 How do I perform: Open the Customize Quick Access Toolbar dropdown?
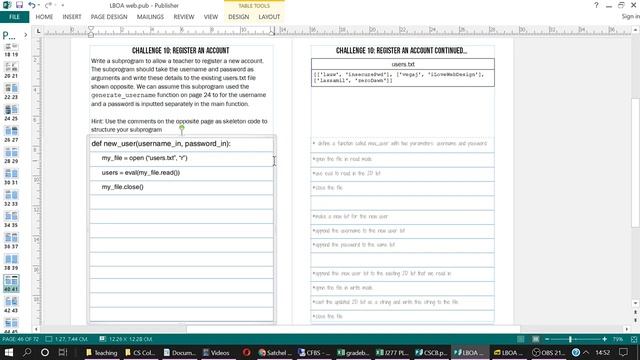[62, 5]
